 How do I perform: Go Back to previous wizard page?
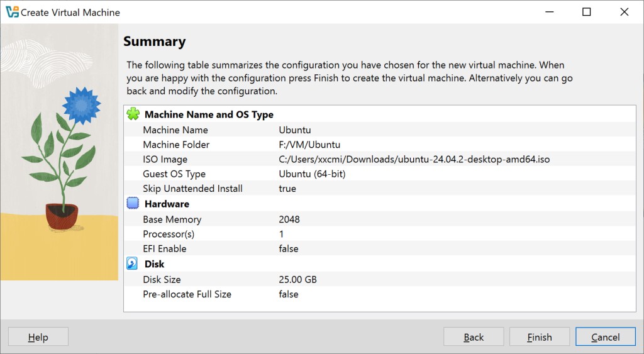click(474, 337)
